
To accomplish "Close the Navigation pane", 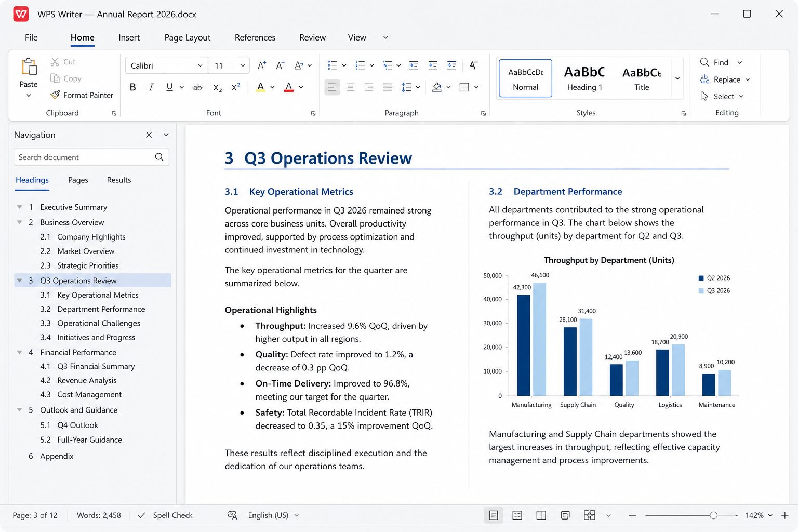I will click(x=149, y=135).
